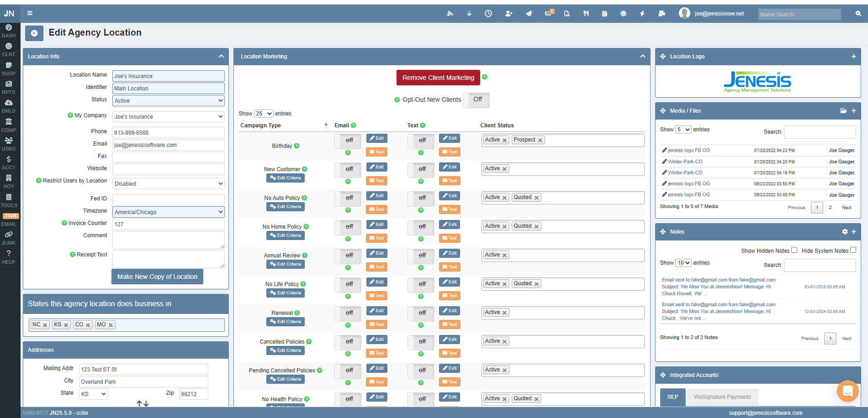Toggle Opt-Out New Clients to On

pos(476,100)
